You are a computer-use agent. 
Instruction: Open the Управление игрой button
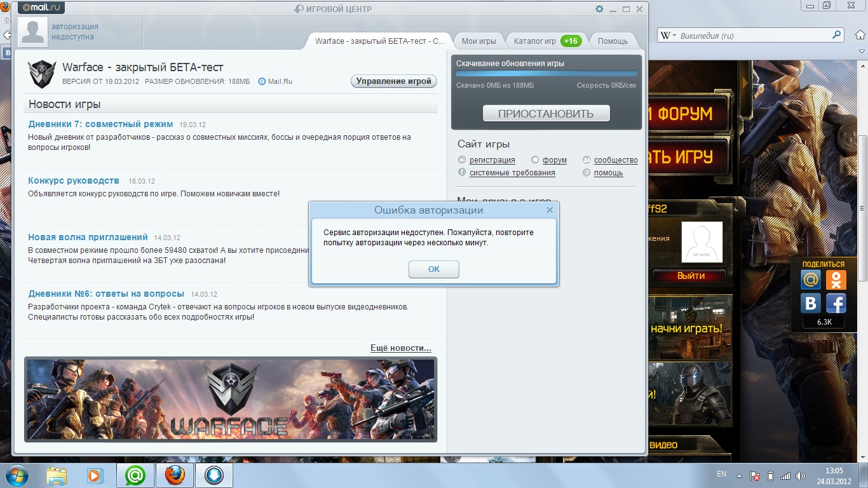click(394, 81)
